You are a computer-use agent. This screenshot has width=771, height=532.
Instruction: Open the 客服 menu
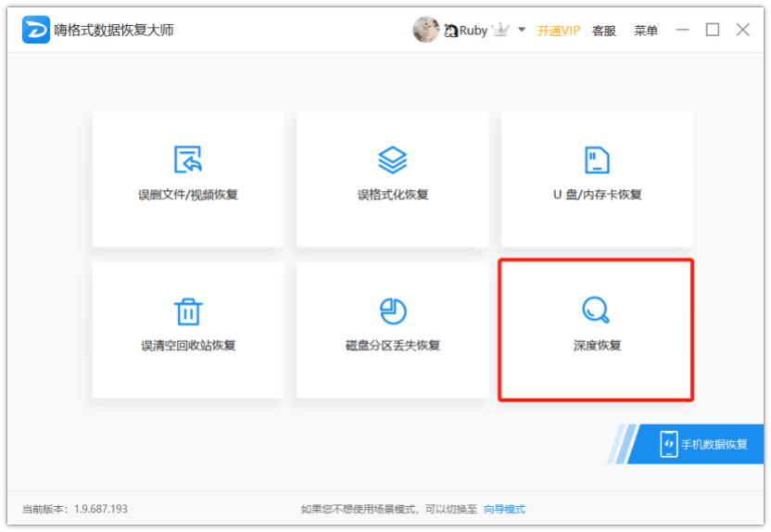tap(604, 31)
